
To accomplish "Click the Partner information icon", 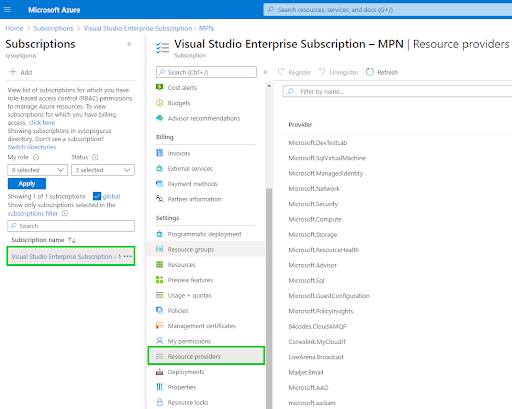I will pyautogui.click(x=160, y=199).
